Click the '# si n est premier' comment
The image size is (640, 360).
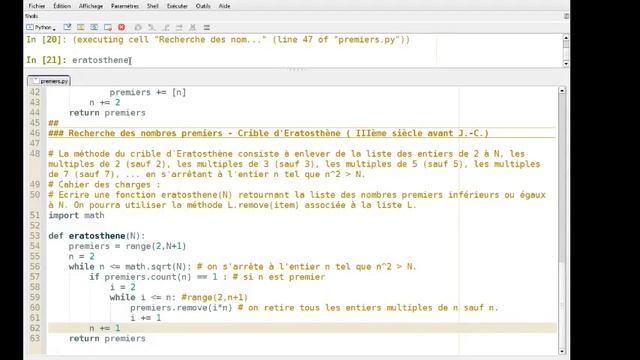[x=279, y=277]
